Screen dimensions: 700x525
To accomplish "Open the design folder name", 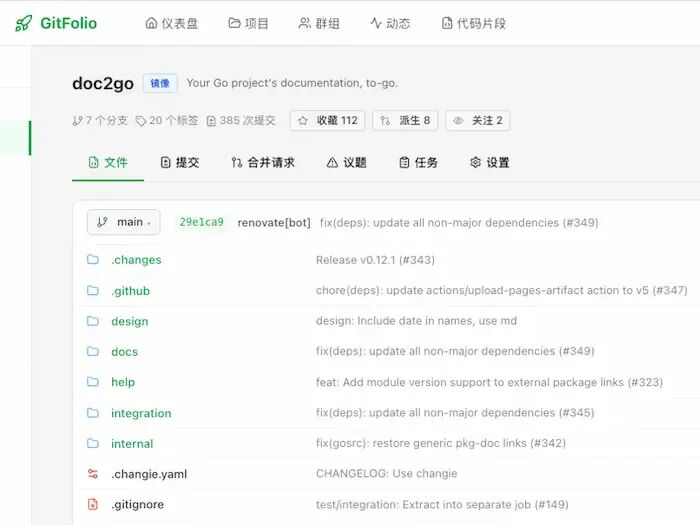I will (x=129, y=321).
